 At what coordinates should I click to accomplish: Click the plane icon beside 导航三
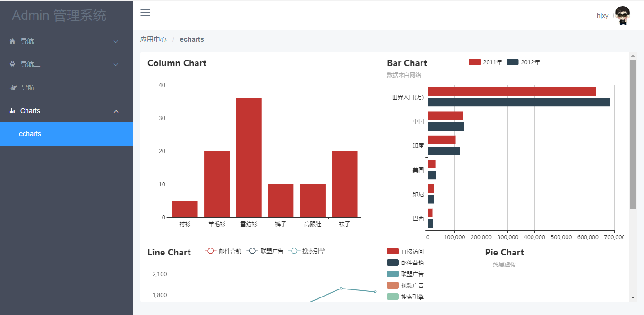(x=13, y=87)
